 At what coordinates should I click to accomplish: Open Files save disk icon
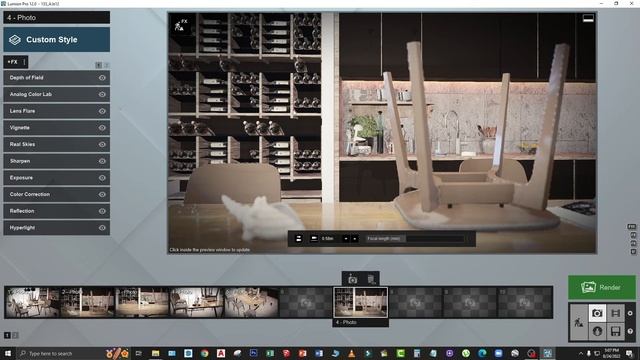[x=616, y=331]
